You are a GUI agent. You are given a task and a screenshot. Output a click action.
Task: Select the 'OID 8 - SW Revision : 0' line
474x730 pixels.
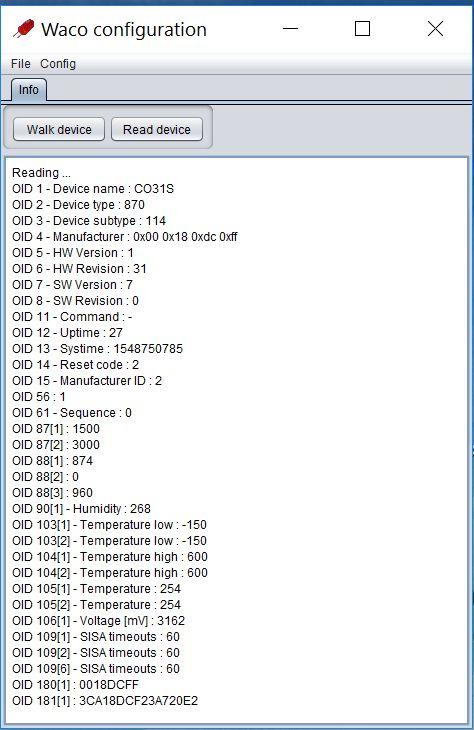click(75, 301)
